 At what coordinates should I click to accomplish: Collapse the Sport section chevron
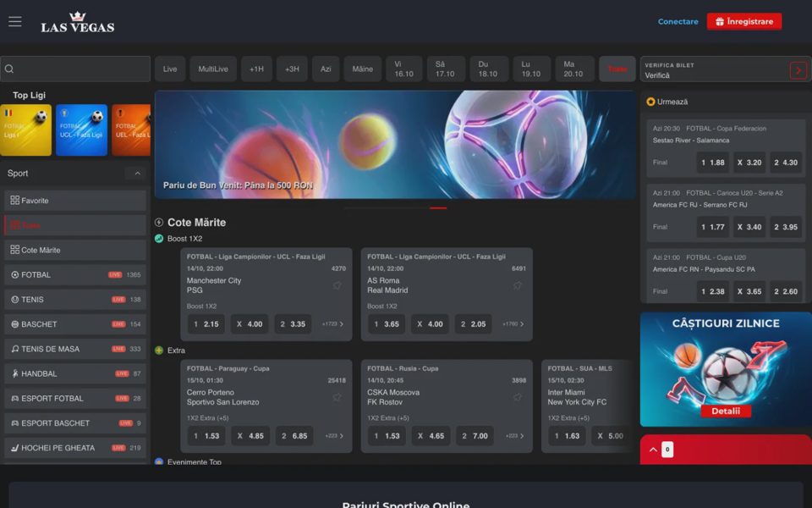click(137, 173)
